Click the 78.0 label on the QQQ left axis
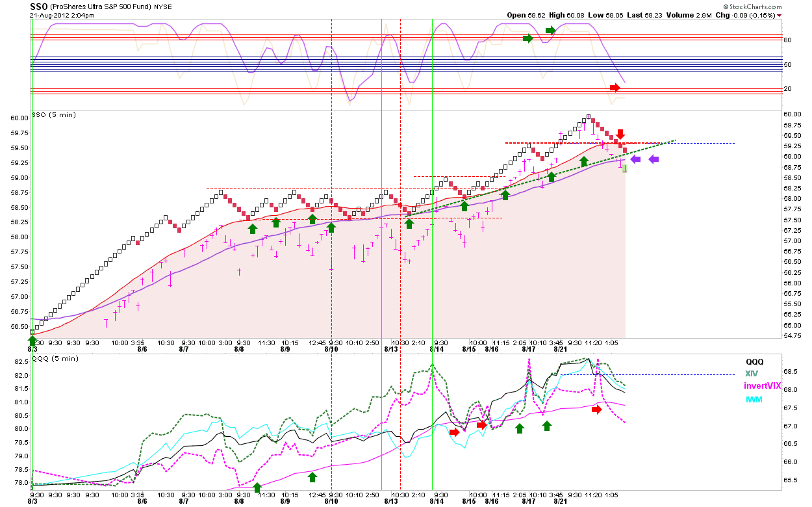The image size is (812, 507). [21, 483]
